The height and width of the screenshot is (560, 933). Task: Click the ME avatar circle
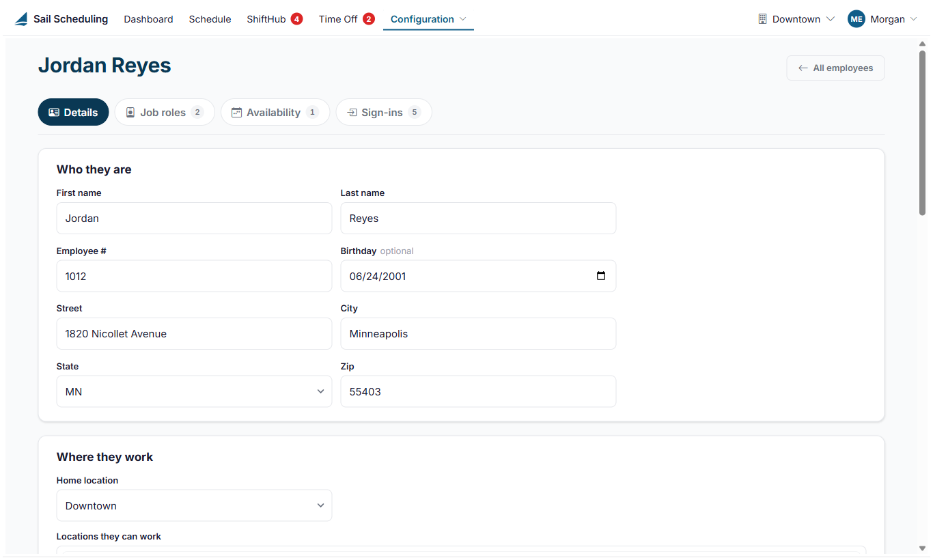pos(857,19)
